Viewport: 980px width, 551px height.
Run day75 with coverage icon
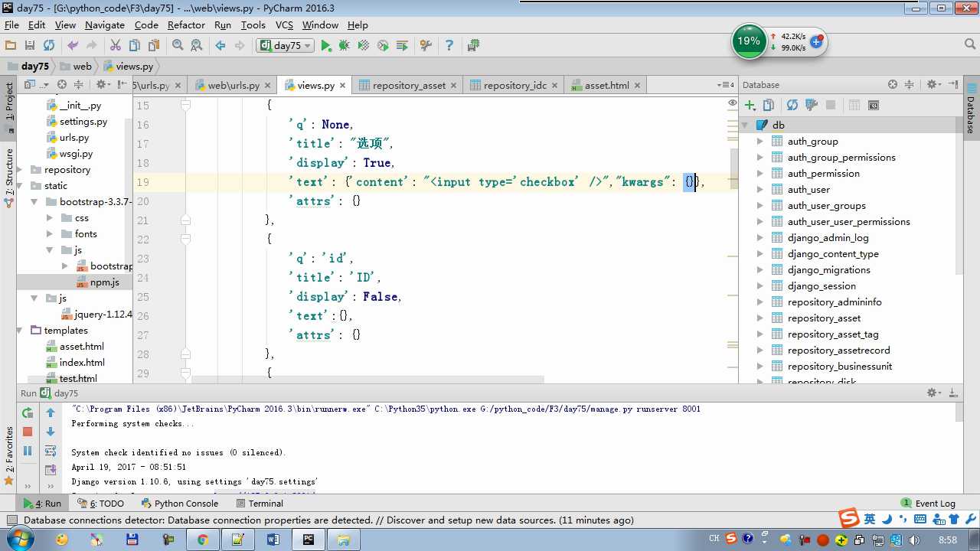click(364, 46)
